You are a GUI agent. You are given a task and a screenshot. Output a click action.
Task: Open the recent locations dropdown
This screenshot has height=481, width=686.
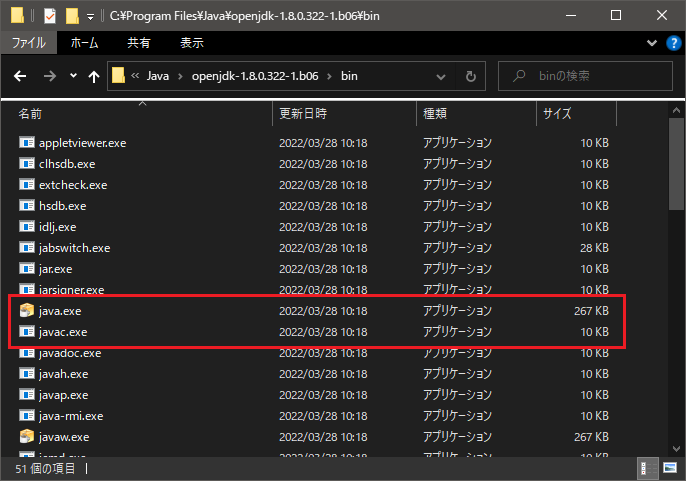pyautogui.click(x=73, y=76)
